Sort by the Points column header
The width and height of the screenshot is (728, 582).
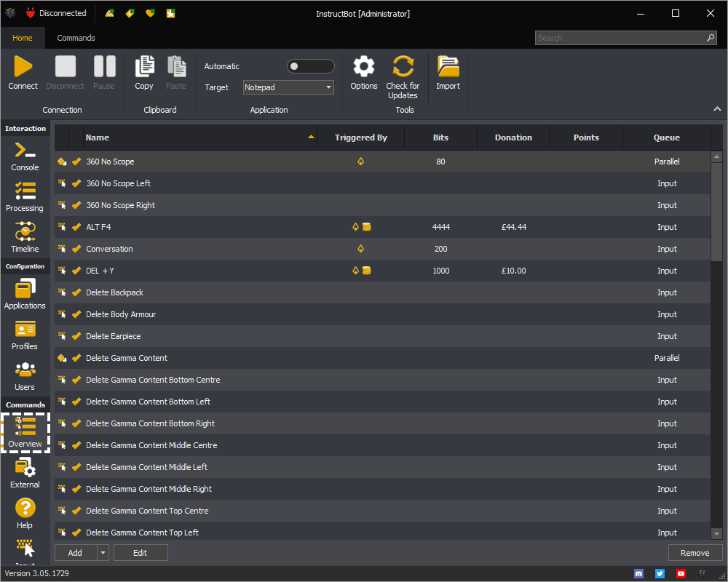pos(586,137)
